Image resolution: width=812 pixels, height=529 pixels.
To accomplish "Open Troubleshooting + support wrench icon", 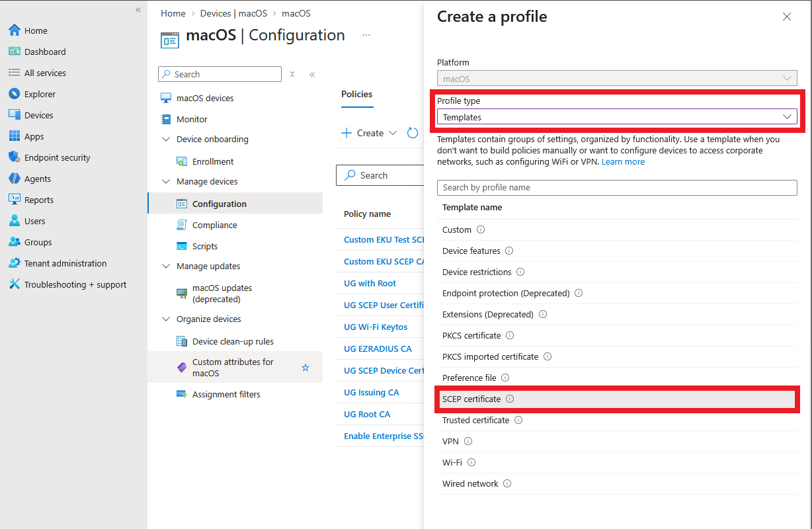I will click(x=15, y=284).
